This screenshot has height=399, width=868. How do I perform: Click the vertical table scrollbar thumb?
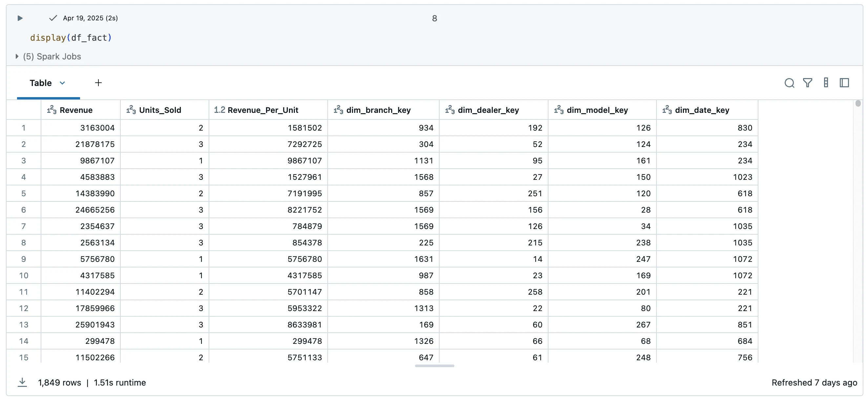(x=858, y=103)
